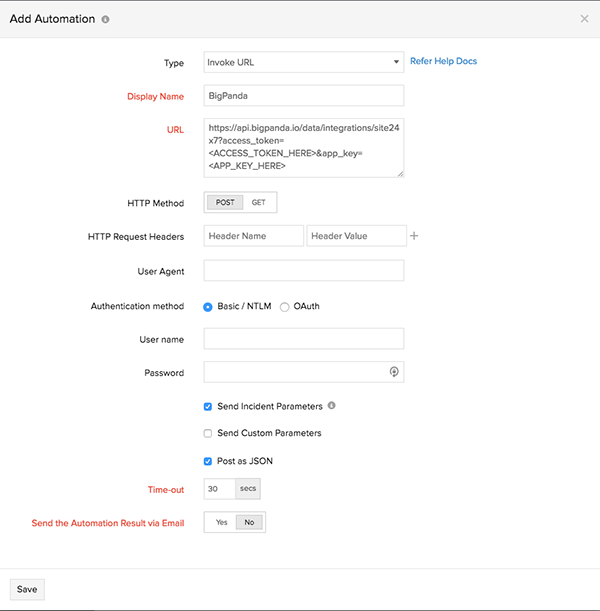Click the Header Name field
Image resolution: width=600 pixels, height=611 pixels.
(x=254, y=236)
